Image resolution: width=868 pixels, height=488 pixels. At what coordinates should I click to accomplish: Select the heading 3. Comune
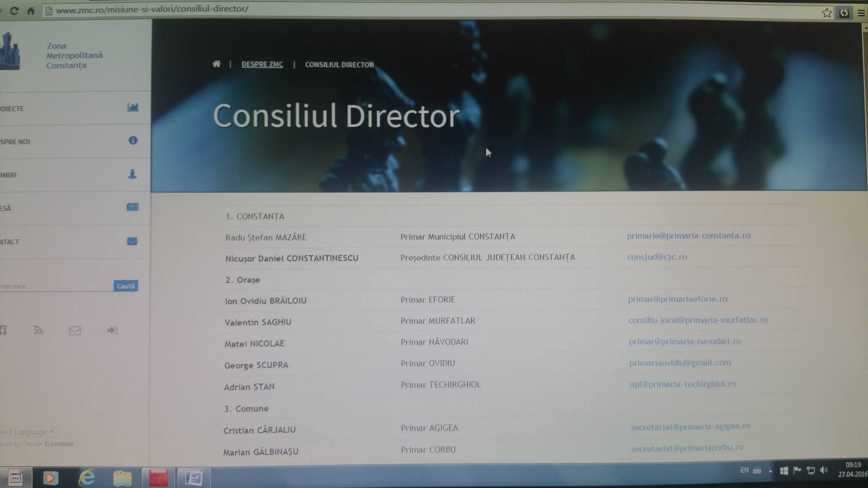click(x=246, y=409)
